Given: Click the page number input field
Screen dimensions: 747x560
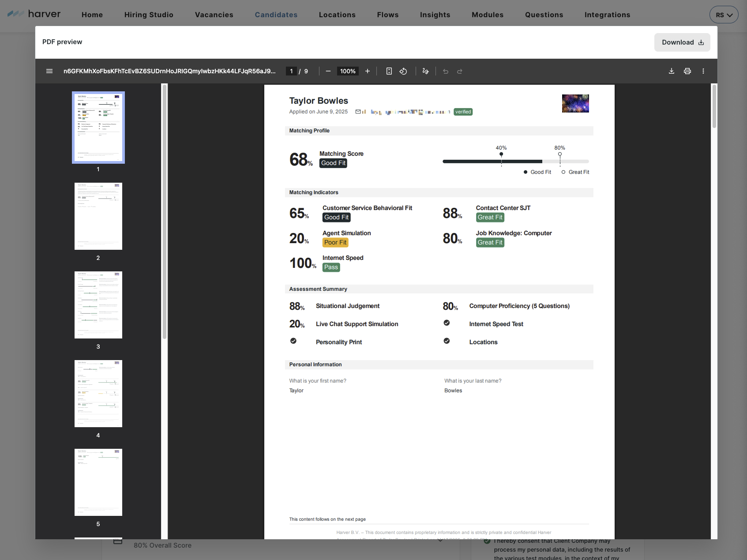Looking at the screenshot, I should tap(291, 71).
